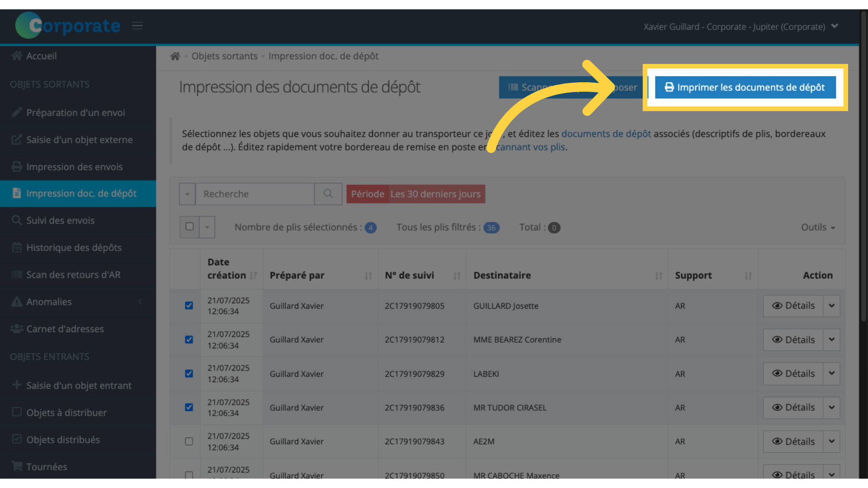
Task: Uncheck the GUILLARD Josette row checkbox
Action: point(189,305)
